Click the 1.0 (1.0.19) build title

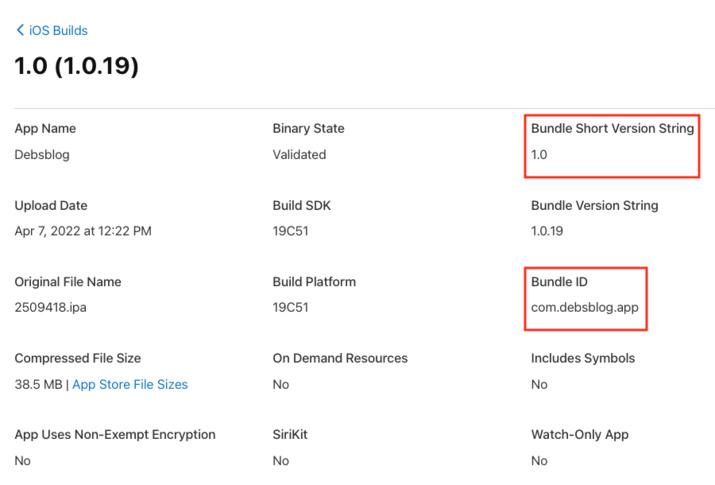tap(76, 67)
